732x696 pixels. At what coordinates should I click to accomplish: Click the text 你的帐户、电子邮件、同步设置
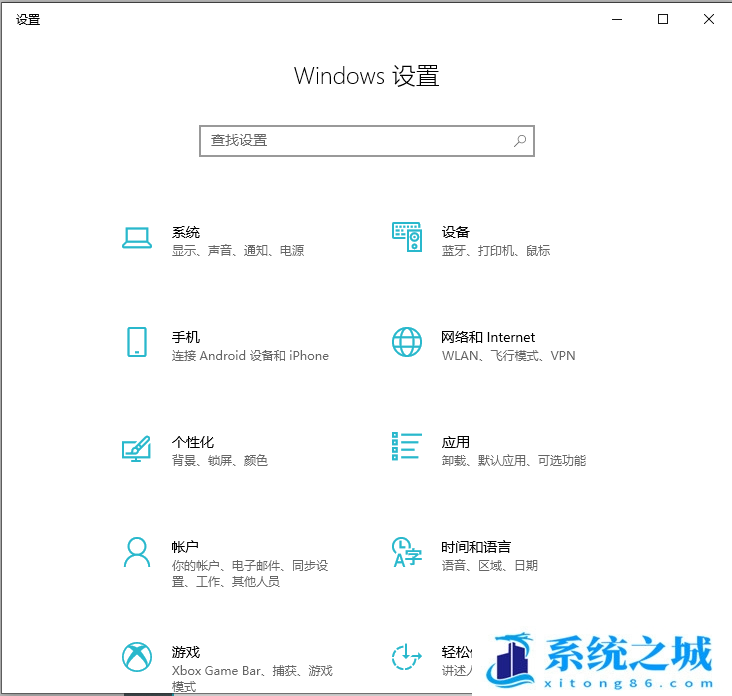click(250, 574)
